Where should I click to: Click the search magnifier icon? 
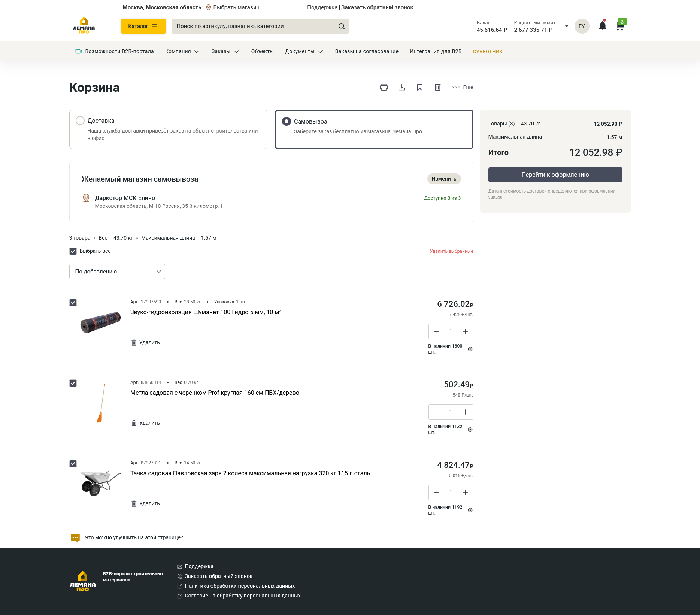341,26
